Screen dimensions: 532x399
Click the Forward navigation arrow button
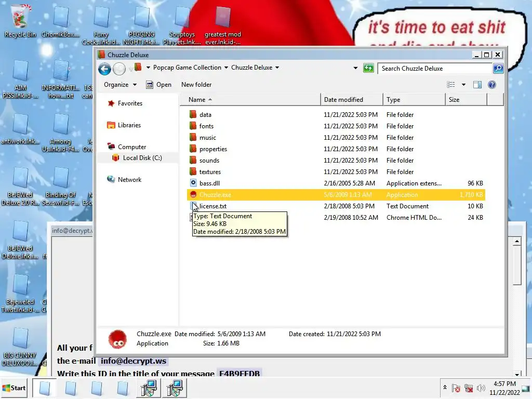[119, 69]
